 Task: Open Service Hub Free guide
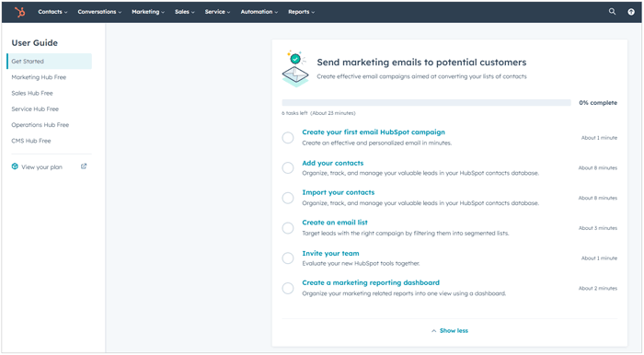point(35,109)
